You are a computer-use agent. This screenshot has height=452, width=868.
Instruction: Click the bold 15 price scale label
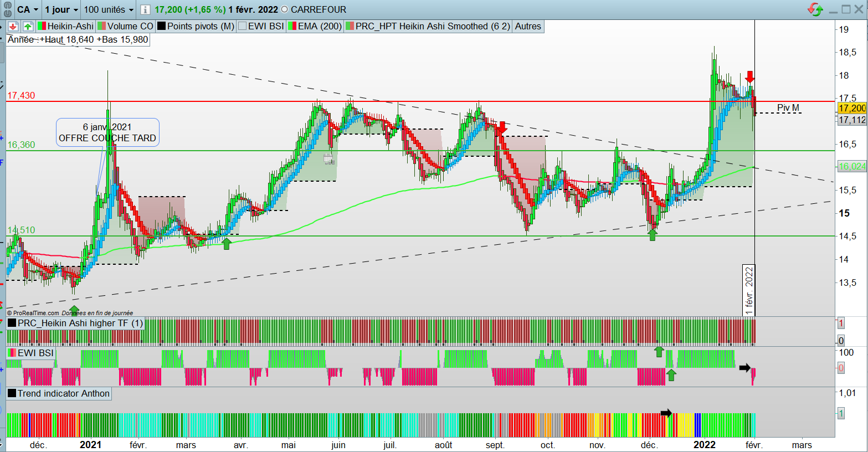pos(844,213)
